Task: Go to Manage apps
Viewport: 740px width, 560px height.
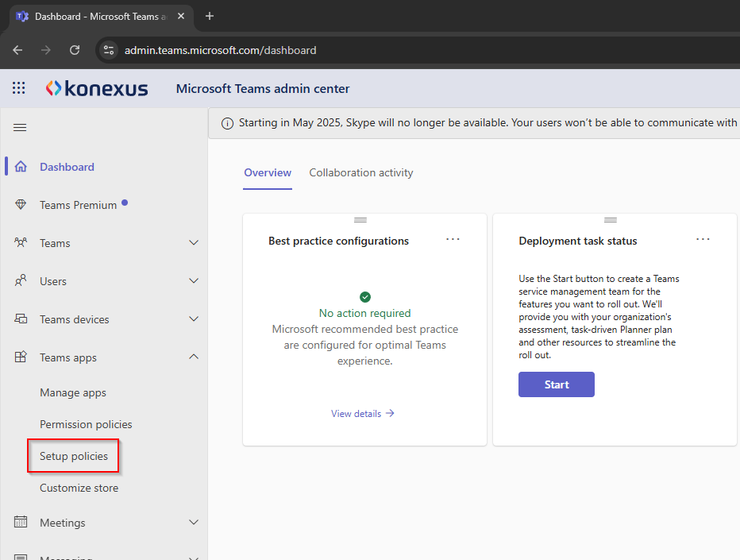Action: [x=73, y=392]
